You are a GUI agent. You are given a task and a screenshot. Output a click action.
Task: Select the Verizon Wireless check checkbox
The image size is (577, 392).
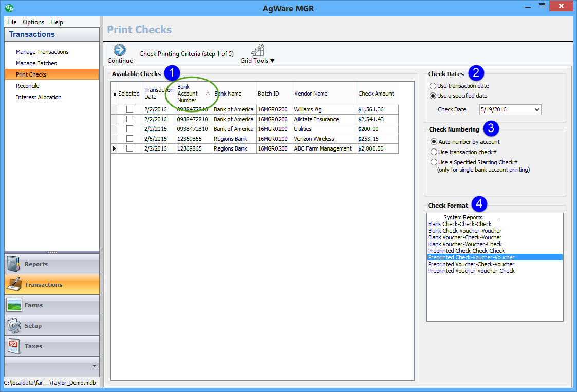(129, 139)
